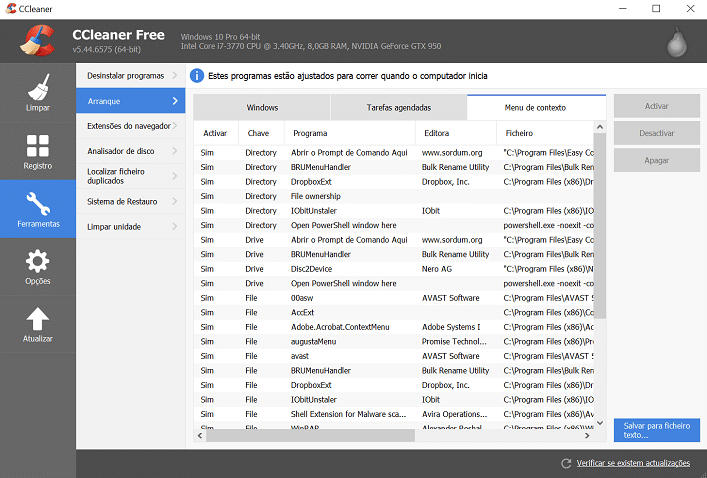Click the Apagar button
707x478 pixels.
pyautogui.click(x=656, y=160)
